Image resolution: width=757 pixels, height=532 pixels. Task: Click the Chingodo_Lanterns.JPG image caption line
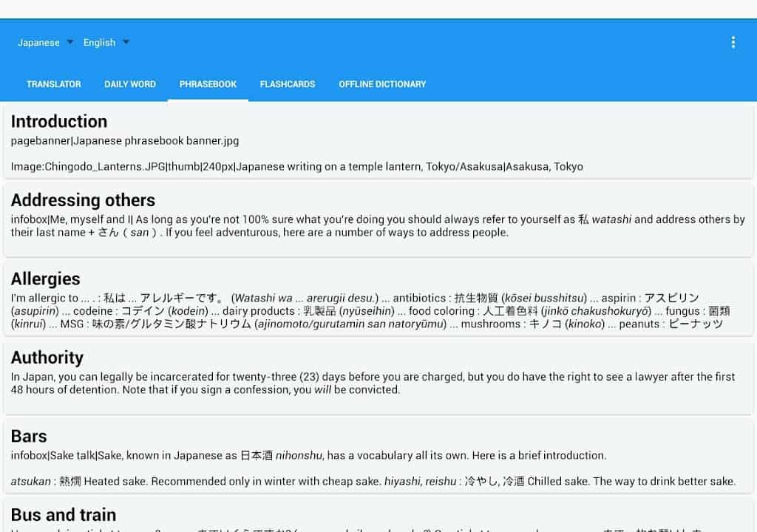(x=297, y=166)
